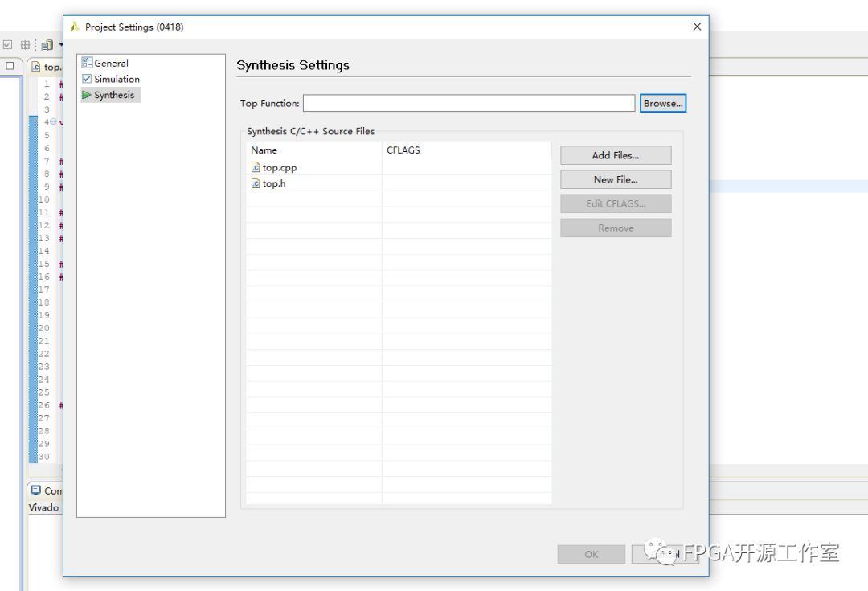868x591 pixels.
Task: Click the General settings list icon
Action: tap(87, 63)
